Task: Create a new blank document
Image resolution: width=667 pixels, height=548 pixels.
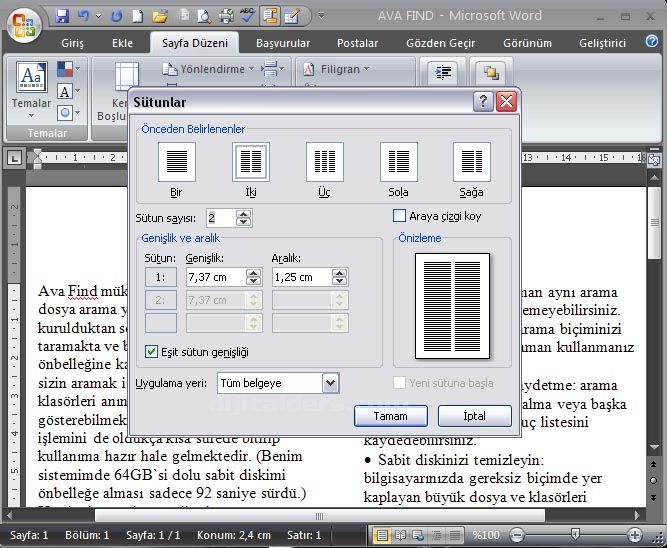Action: pos(137,16)
